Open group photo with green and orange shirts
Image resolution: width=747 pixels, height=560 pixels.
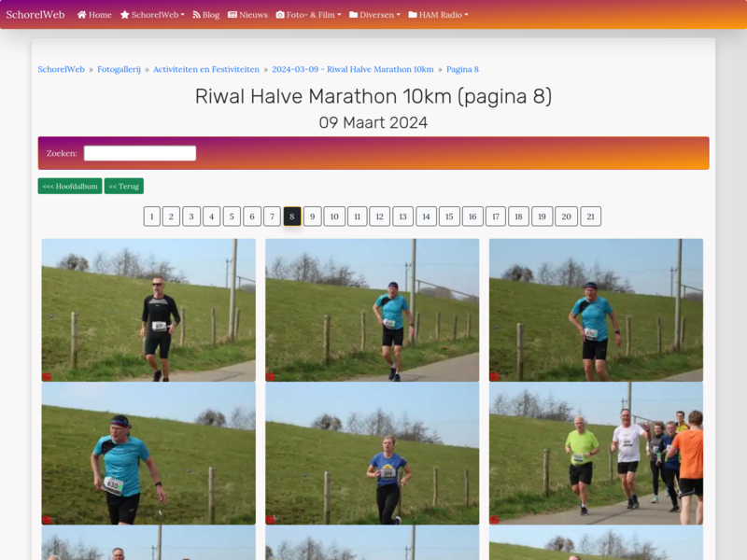click(596, 454)
